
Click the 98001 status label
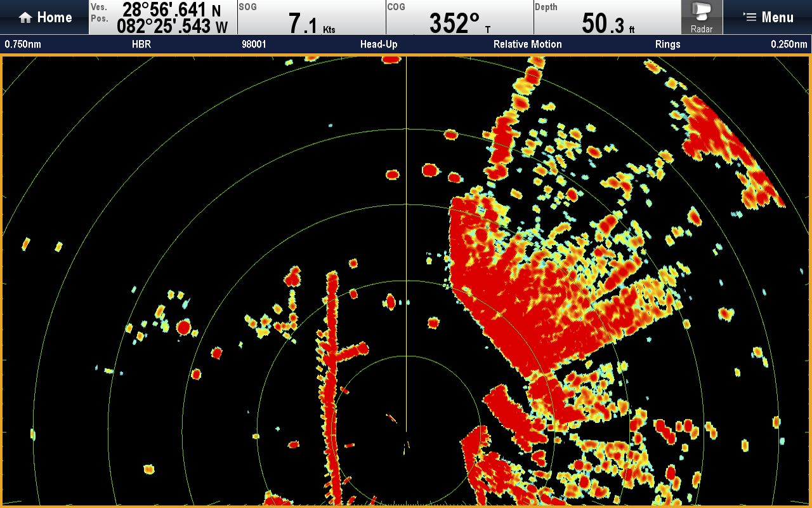tap(254, 44)
